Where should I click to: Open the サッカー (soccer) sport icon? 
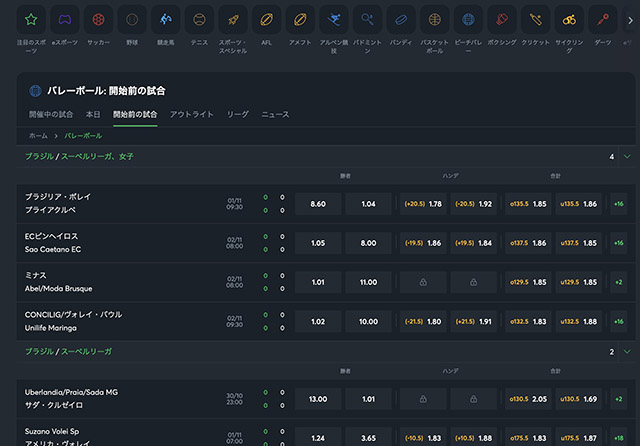pyautogui.click(x=97, y=19)
